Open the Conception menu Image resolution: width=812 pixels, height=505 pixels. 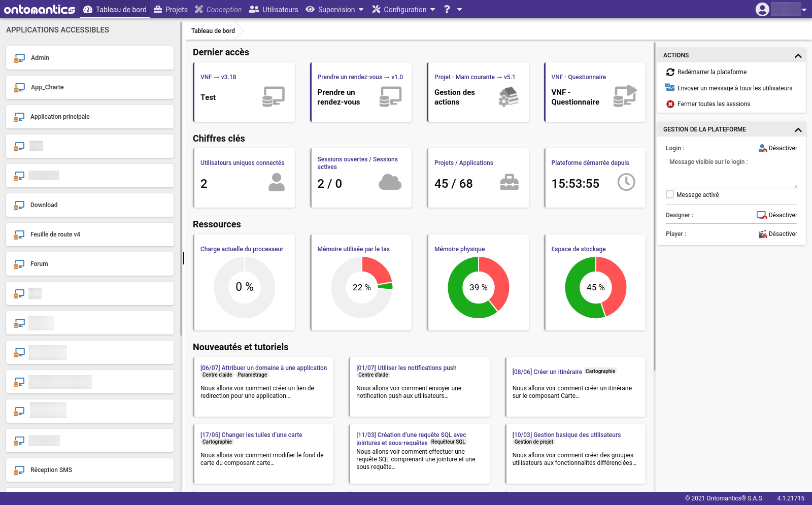(218, 9)
